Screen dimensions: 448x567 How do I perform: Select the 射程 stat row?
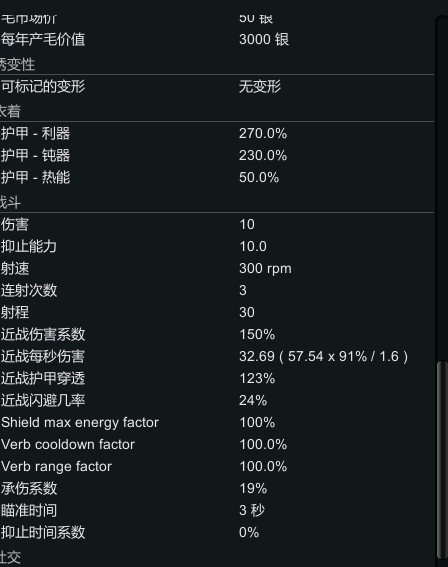(x=217, y=312)
